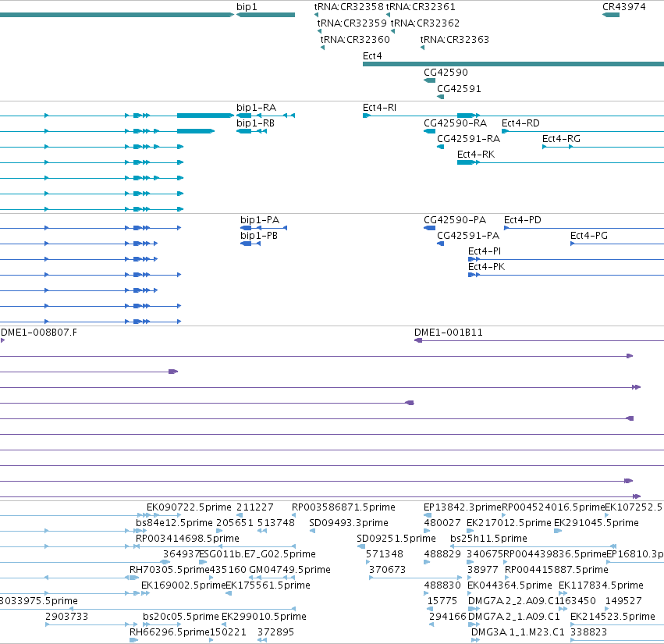Click the EK090722.5prime EST label

[189, 507]
